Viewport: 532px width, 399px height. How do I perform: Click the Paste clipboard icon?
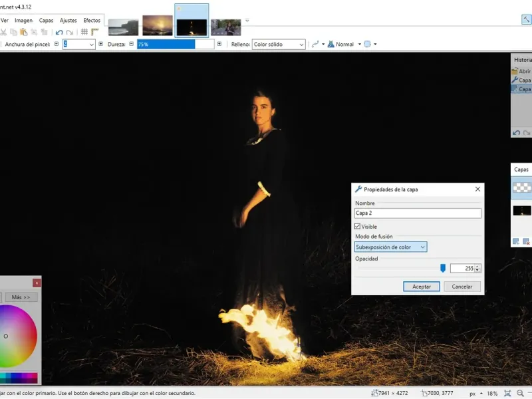tap(24, 32)
